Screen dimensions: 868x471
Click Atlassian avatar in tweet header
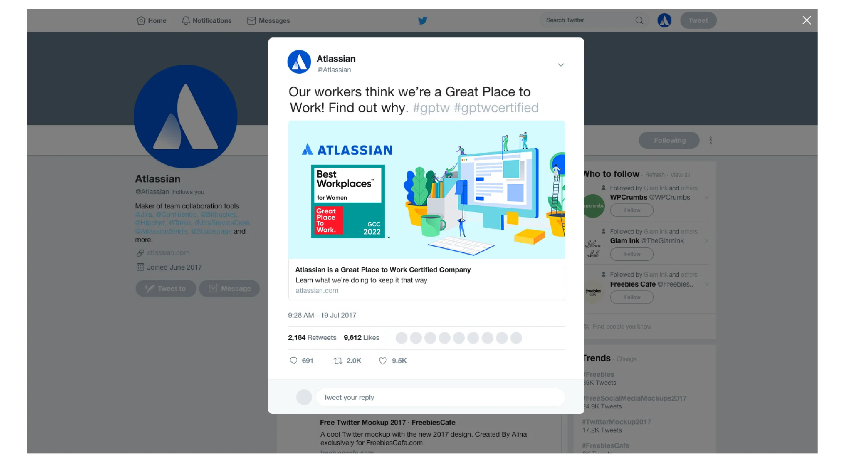click(x=299, y=62)
